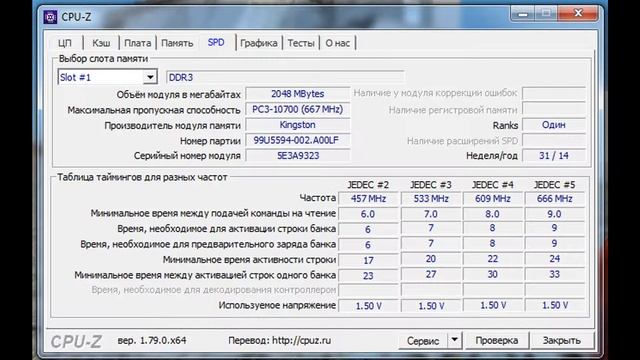Click the JEDEC #5 column header
Image resolution: width=640 pixels, height=360 pixels.
click(555, 185)
